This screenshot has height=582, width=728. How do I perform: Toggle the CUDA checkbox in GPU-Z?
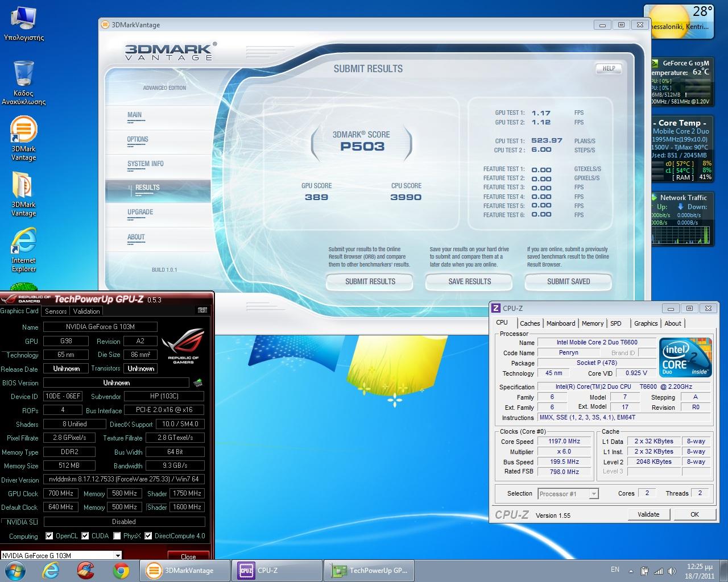[85, 536]
